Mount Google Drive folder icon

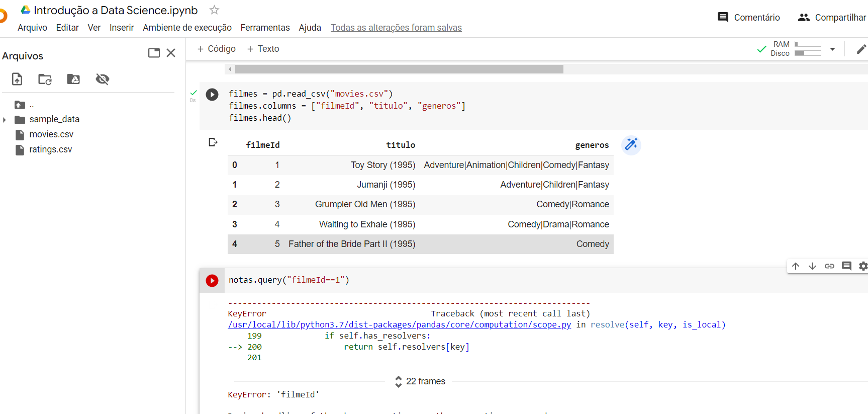[x=73, y=79]
